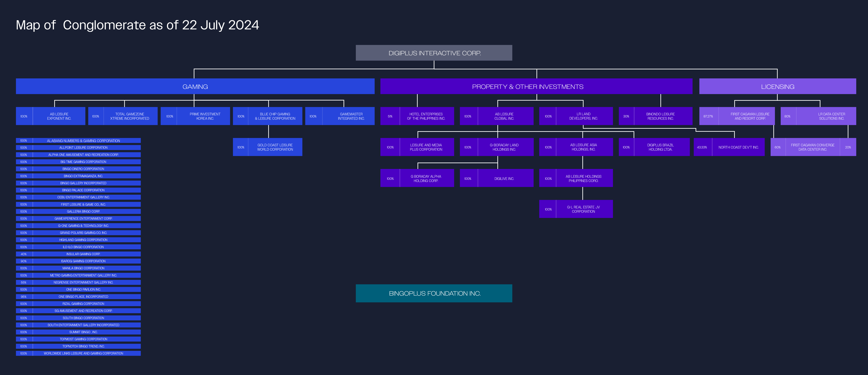Select BINGO DINERO CORPORATION row

78,169
